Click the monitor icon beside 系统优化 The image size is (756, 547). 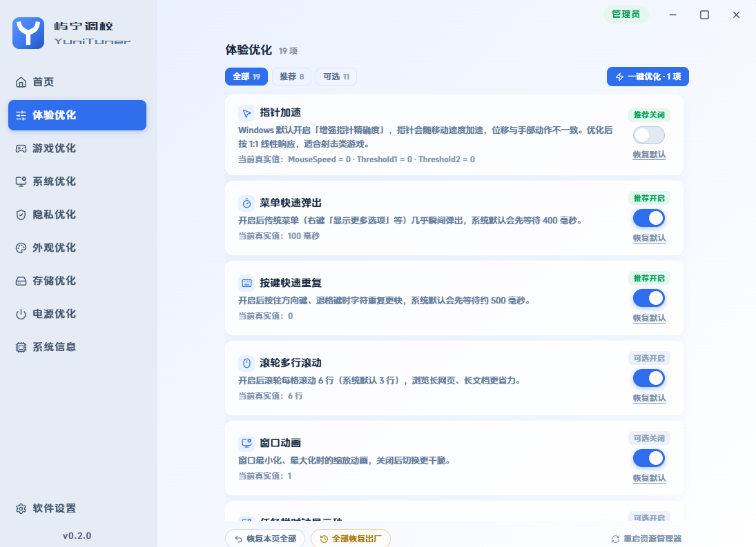click(21, 181)
